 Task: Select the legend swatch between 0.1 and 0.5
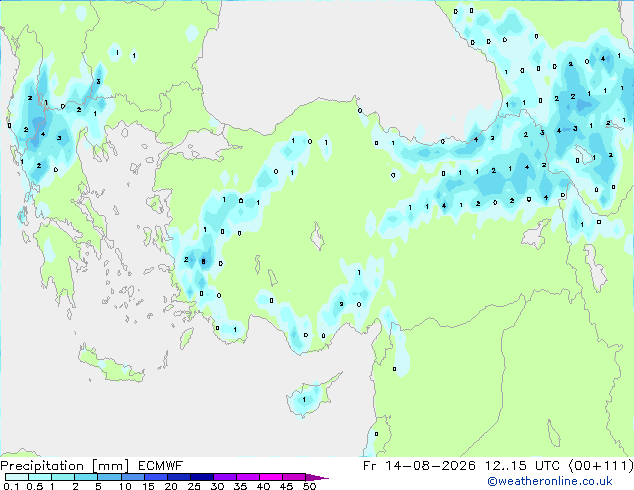coord(17,477)
